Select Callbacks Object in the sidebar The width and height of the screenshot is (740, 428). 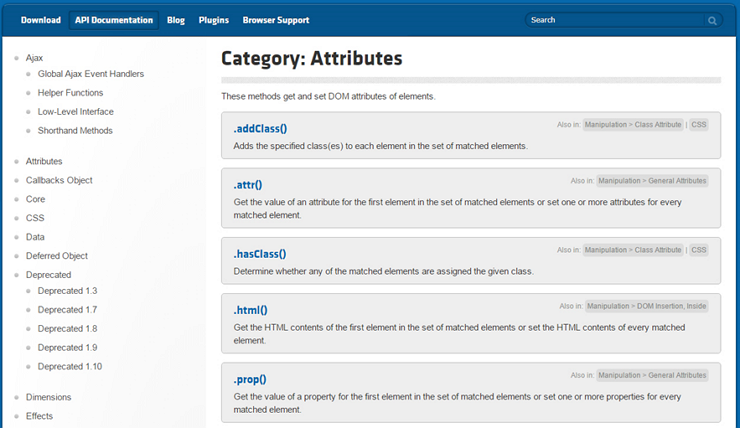[x=59, y=180]
